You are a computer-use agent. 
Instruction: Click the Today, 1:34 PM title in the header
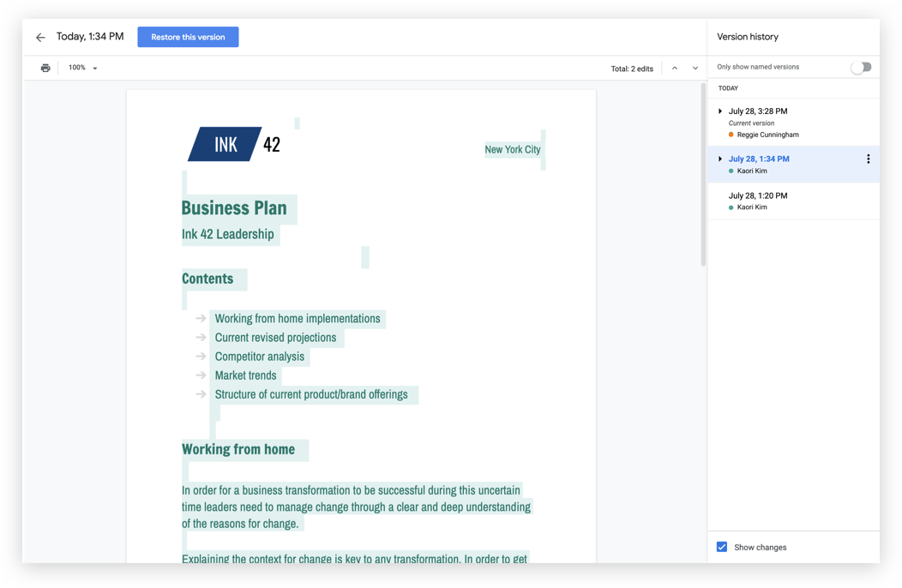click(88, 37)
